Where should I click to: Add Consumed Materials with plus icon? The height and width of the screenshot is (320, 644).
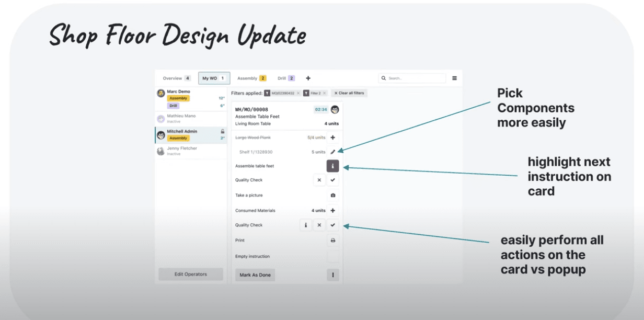333,211
